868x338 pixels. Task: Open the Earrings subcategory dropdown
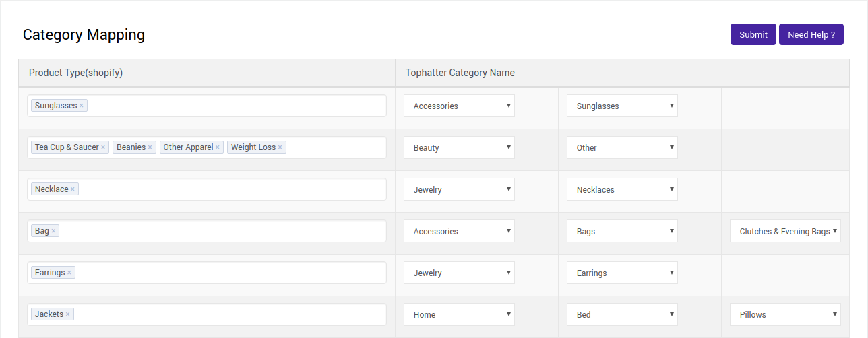point(622,273)
